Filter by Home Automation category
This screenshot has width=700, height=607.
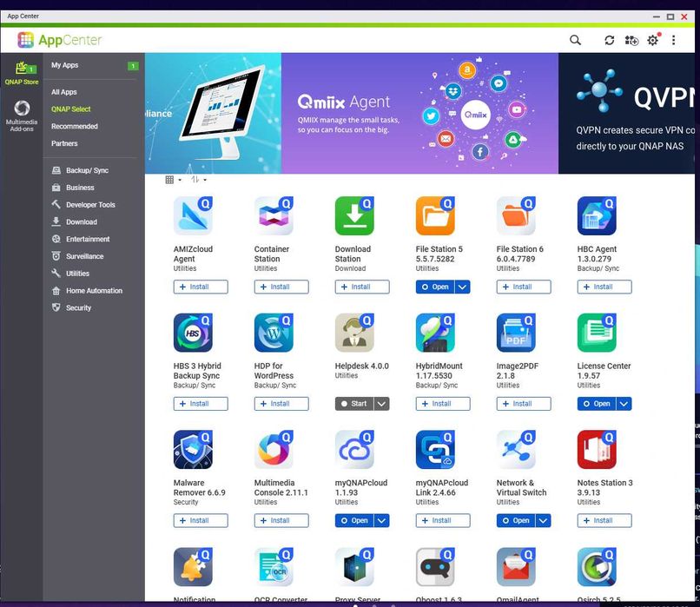(87, 291)
